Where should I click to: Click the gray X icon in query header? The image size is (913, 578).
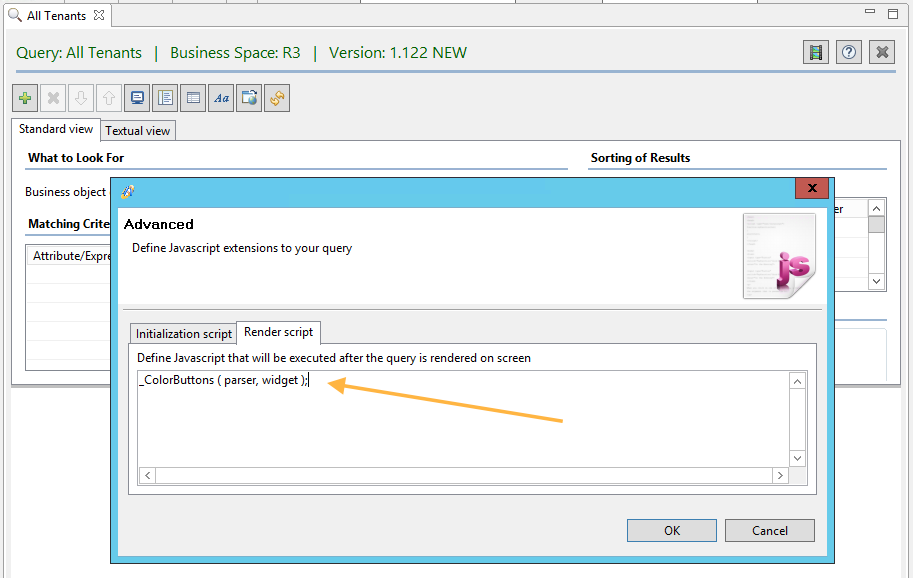pyautogui.click(x=882, y=52)
